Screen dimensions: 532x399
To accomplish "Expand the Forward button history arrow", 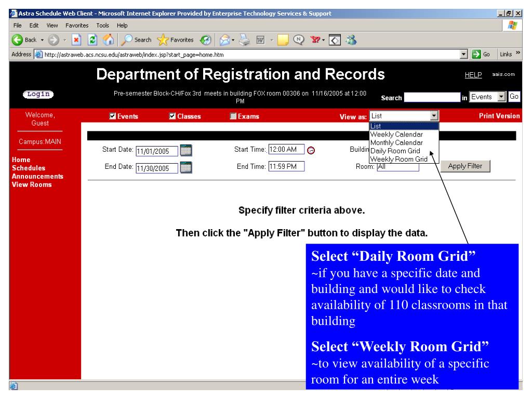I will click(x=64, y=40).
